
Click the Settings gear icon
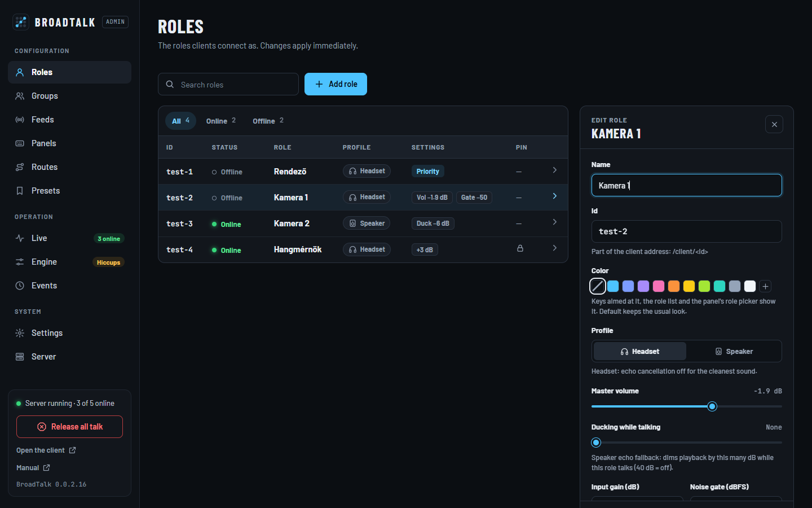click(x=20, y=333)
